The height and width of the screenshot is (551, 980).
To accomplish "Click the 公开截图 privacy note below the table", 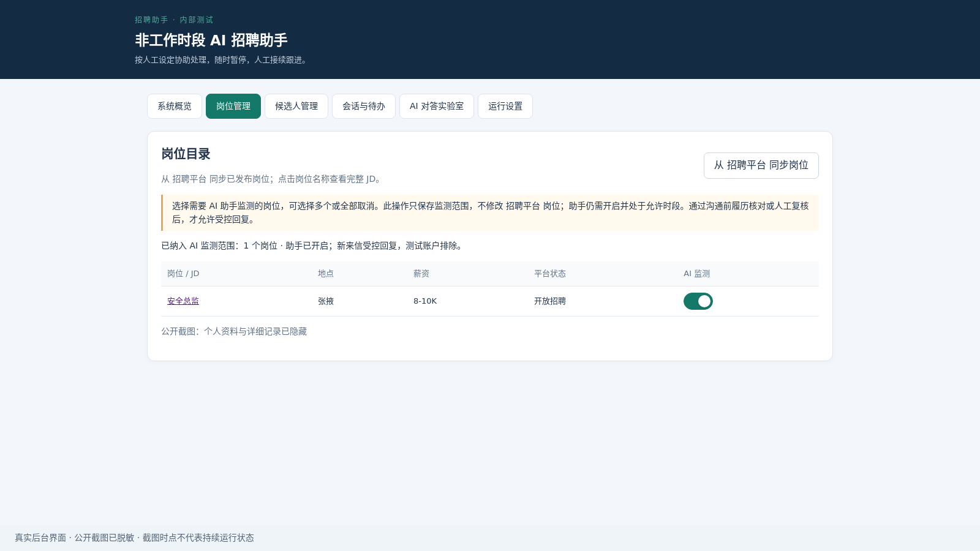I will coord(234,331).
